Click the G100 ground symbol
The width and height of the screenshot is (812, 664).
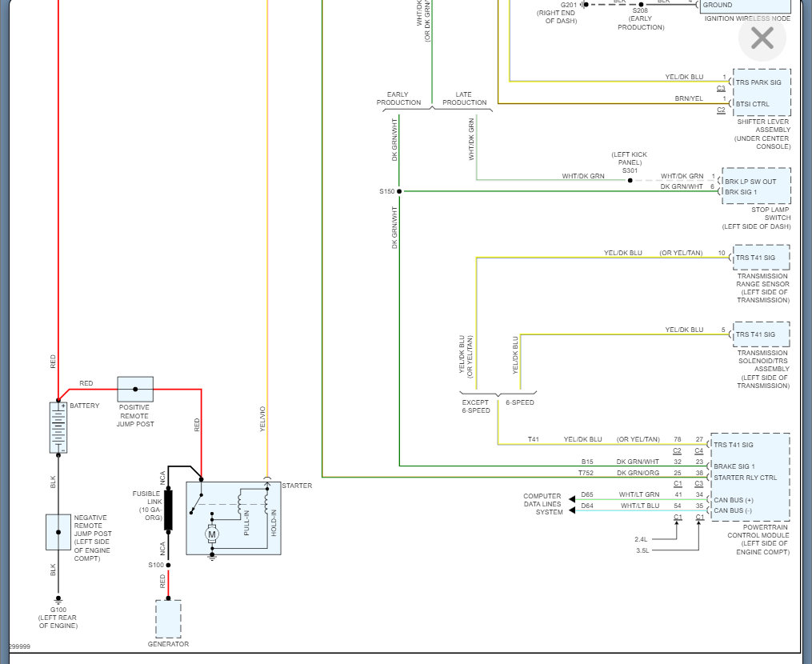coord(58,599)
